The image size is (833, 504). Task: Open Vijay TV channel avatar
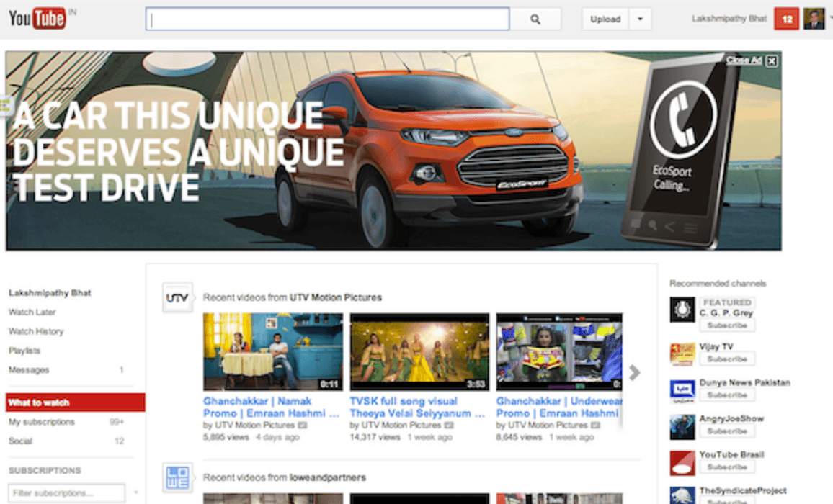[682, 354]
